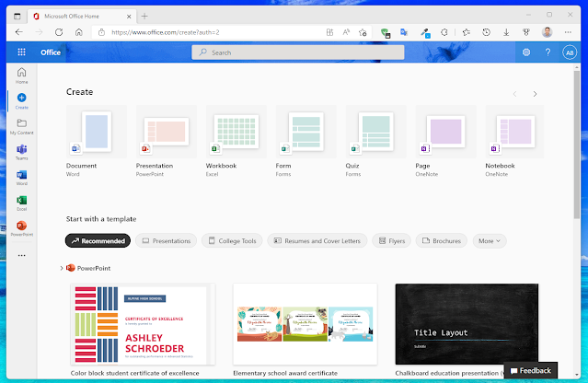This screenshot has width=588, height=383.
Task: Launch Word from the sidebar
Action: (22, 178)
